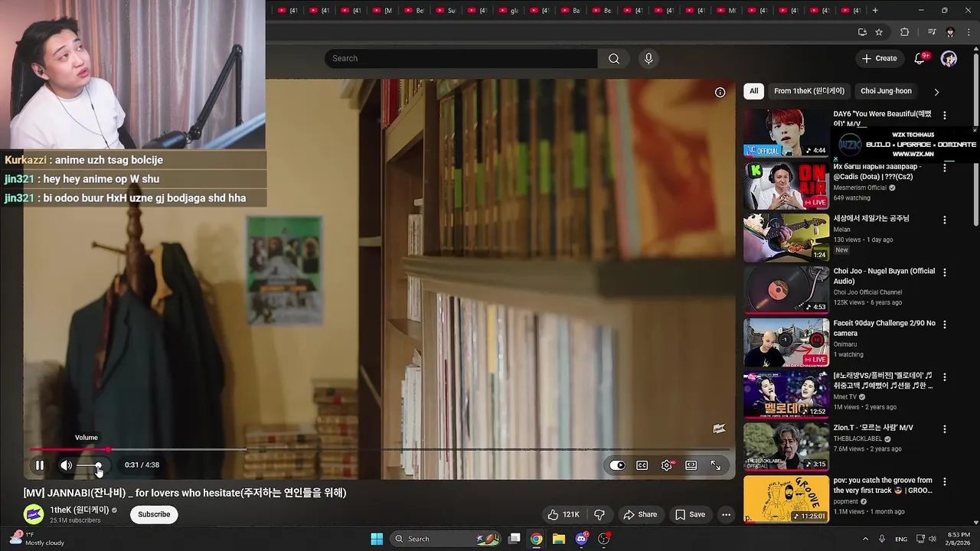The image size is (980, 551).
Task: Open DAY6 You Were Beautiful thumbnail
Action: coord(786,132)
